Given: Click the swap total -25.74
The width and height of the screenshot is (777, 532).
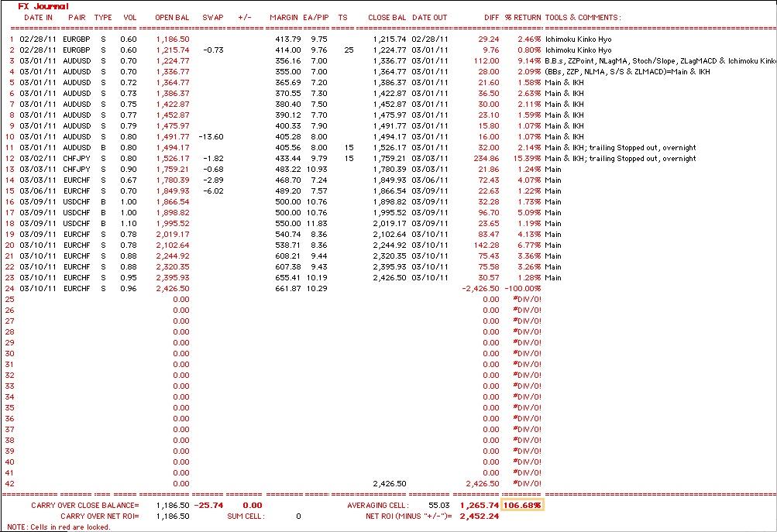Looking at the screenshot, I should click(x=208, y=506).
